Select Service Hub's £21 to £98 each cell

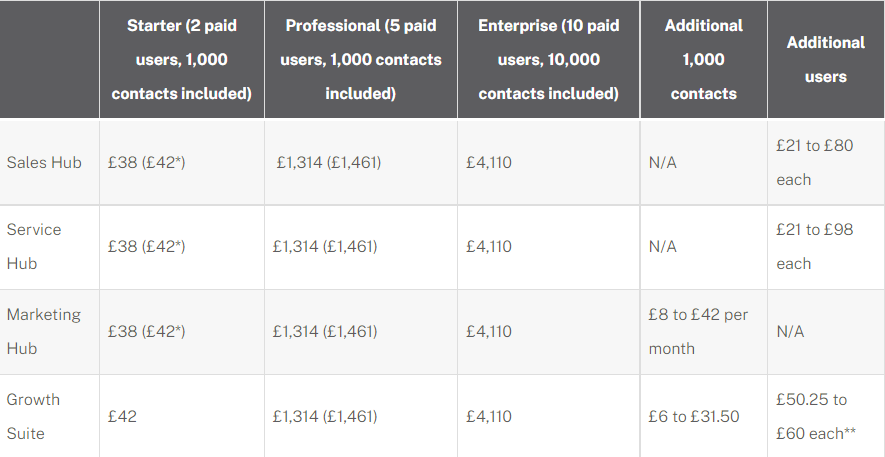(x=814, y=246)
